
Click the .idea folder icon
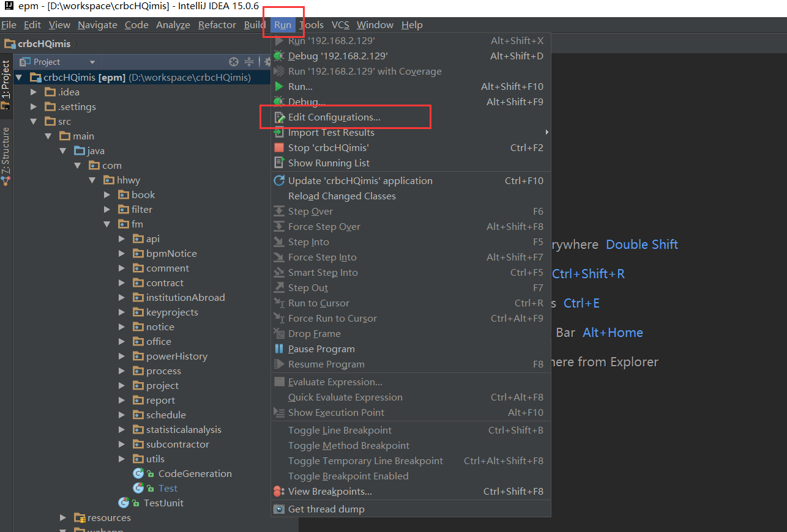click(50, 92)
